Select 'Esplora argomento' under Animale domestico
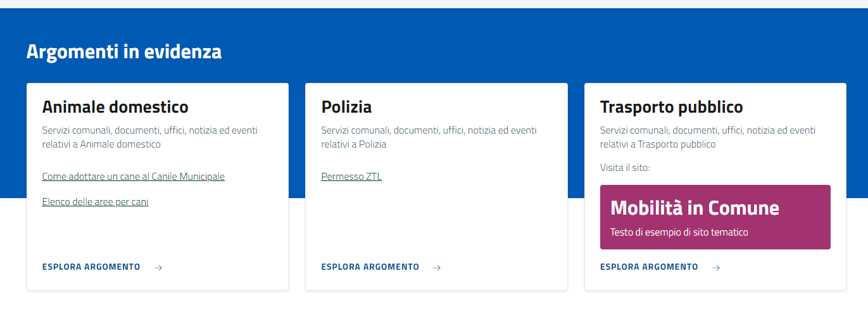Image resolution: width=868 pixels, height=314 pixels. pos(91,267)
